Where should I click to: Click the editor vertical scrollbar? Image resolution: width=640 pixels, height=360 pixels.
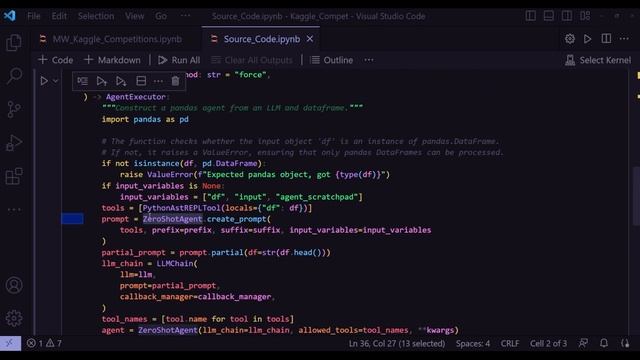point(636,196)
